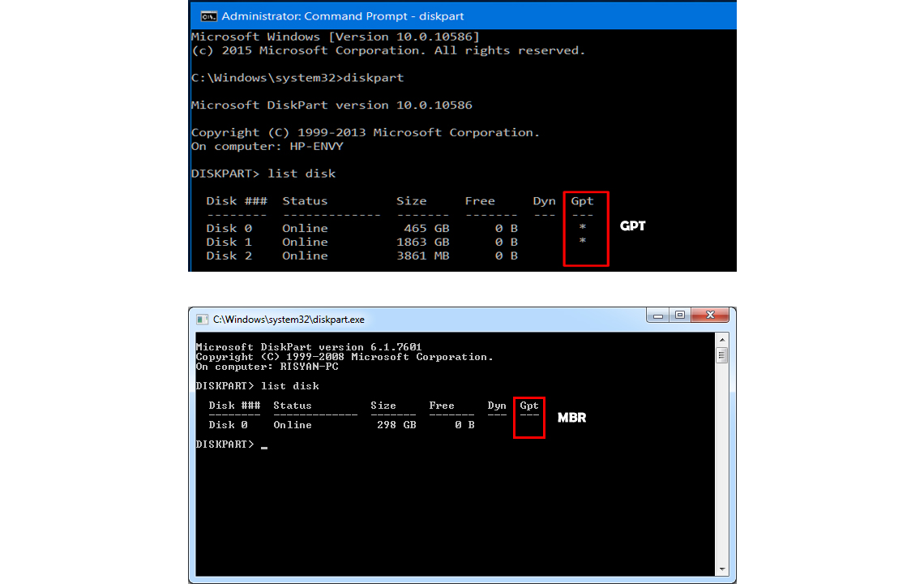The image size is (924, 584).
Task: Click the 'Status' header in Administrator window
Action: point(305,201)
